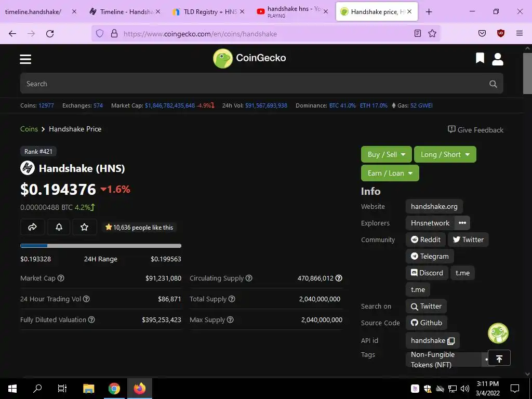The image size is (532, 399).
Task: Click the Circulating Supply help icon
Action: pos(249,278)
